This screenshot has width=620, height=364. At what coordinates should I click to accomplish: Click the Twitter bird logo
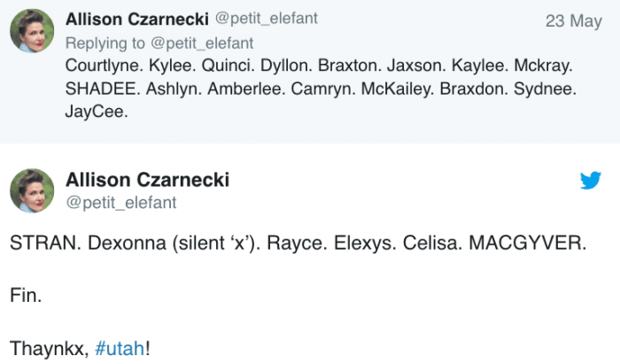coord(591,181)
